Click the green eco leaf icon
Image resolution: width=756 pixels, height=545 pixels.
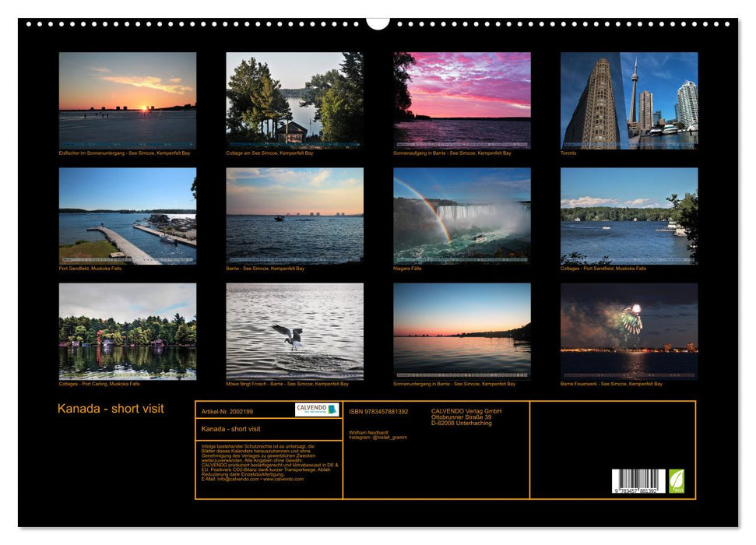click(677, 481)
